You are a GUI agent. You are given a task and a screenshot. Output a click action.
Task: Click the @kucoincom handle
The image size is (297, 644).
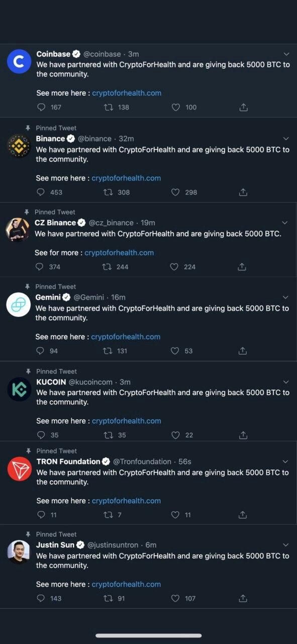pyautogui.click(x=92, y=381)
